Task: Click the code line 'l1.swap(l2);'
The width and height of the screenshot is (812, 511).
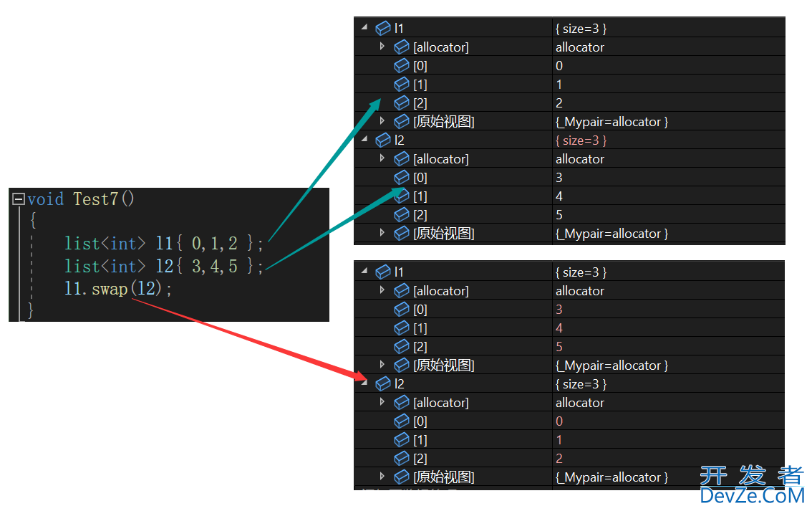Action: tap(118, 289)
